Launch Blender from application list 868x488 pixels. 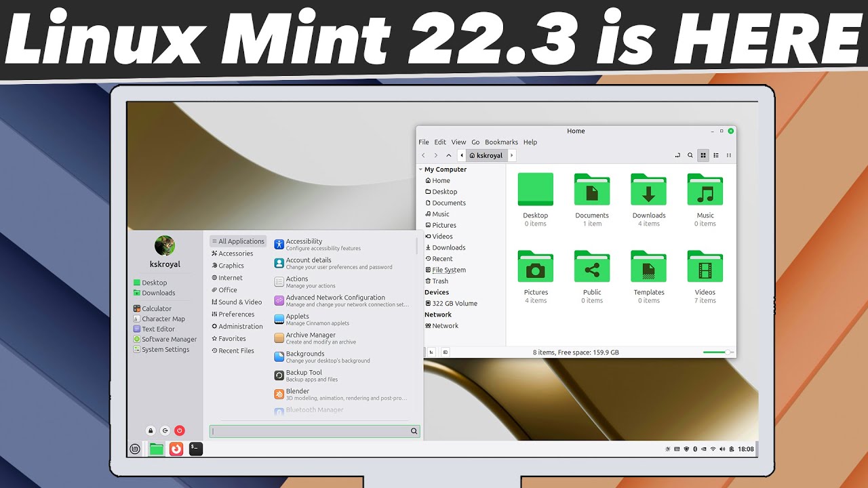[342, 394]
